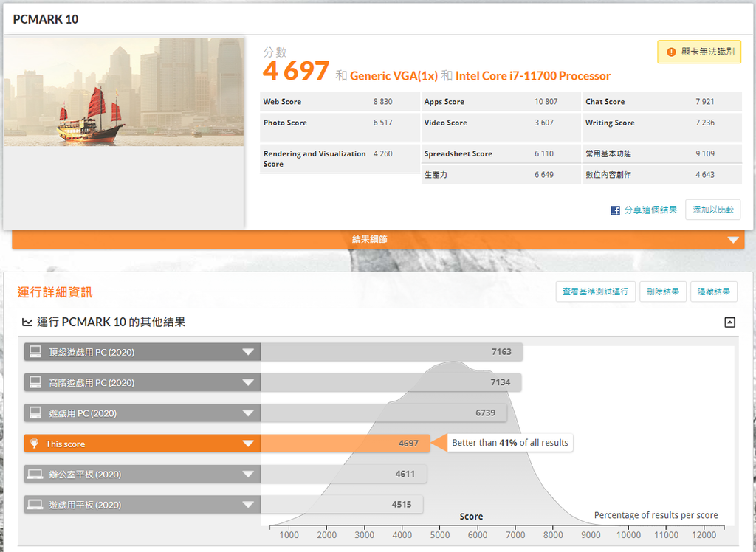The image size is (756, 552).
Task: Click the 運行詳細資訊 heading
Action: (x=55, y=292)
